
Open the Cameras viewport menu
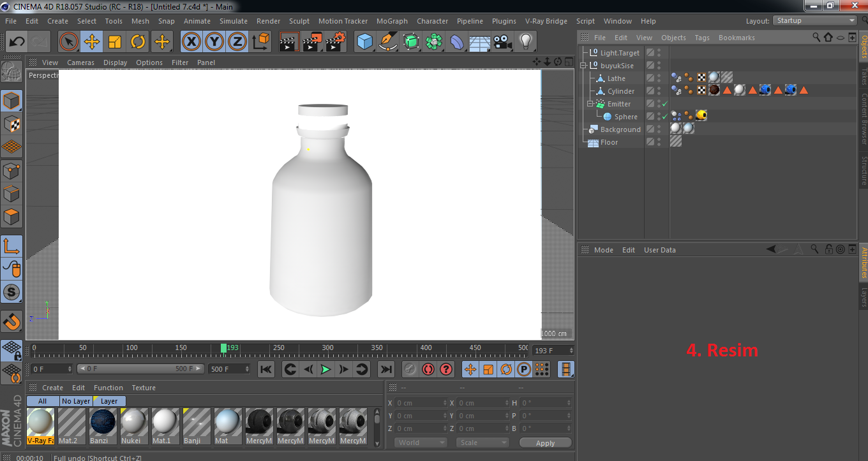tap(80, 62)
